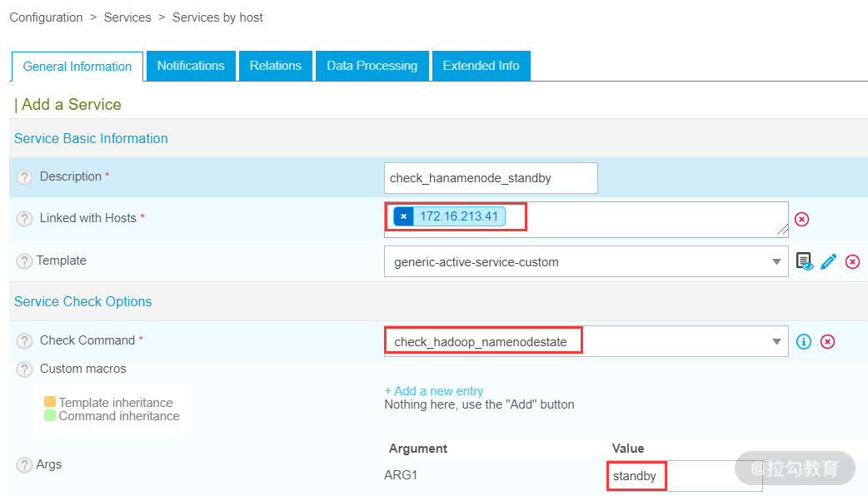Go to Services breadcrumb
This screenshot has width=868, height=496.
pyautogui.click(x=127, y=17)
